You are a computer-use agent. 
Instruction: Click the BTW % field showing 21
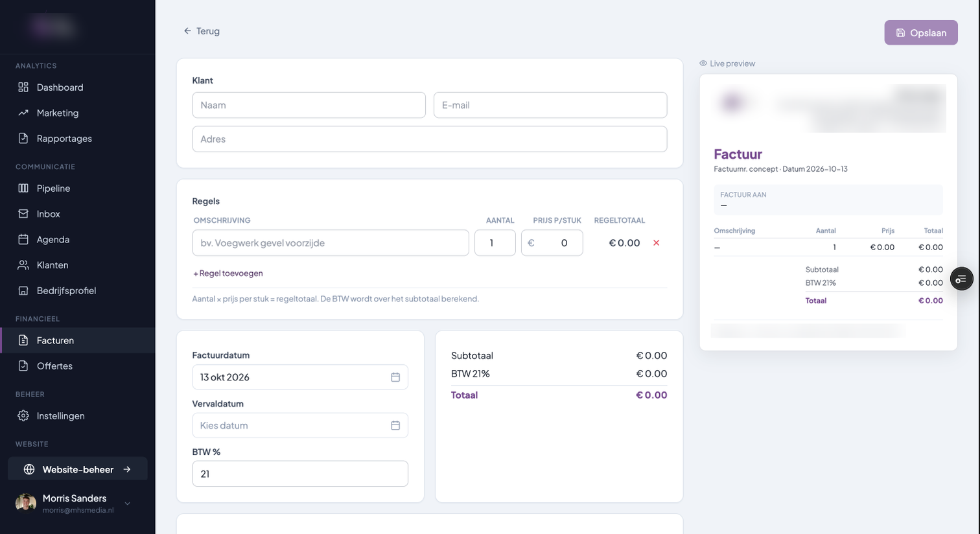300,474
